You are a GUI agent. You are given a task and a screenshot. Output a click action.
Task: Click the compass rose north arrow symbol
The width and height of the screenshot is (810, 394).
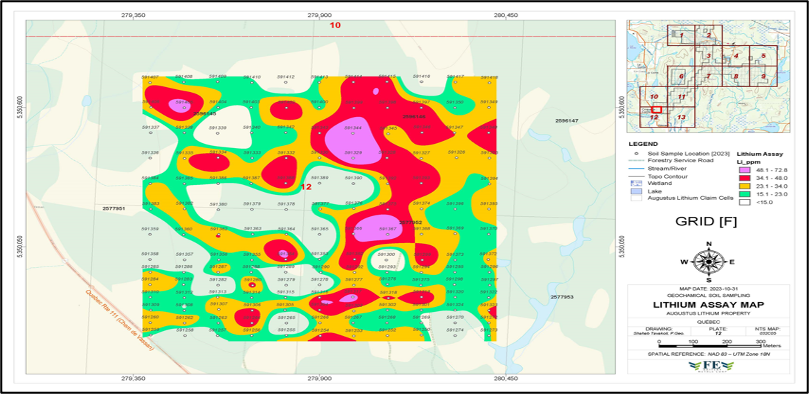click(x=709, y=261)
